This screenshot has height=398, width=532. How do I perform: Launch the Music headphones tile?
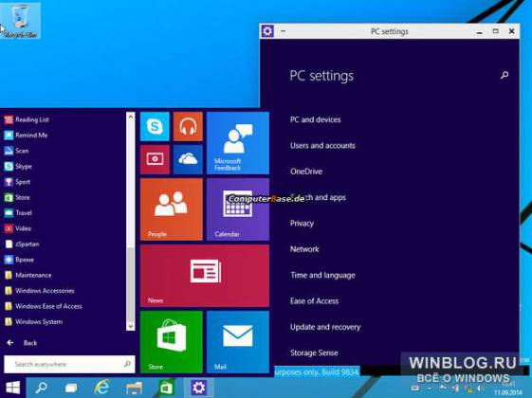188,126
